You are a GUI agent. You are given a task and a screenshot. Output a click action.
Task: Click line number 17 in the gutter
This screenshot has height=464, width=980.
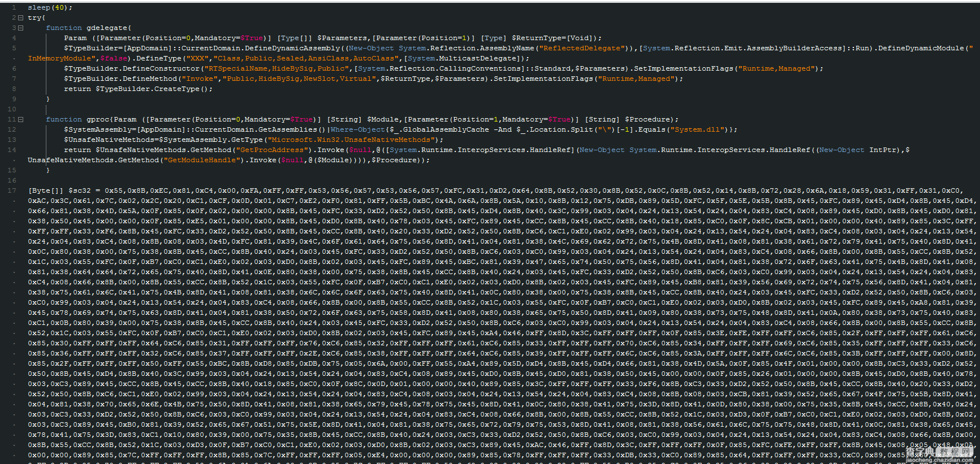(12, 190)
